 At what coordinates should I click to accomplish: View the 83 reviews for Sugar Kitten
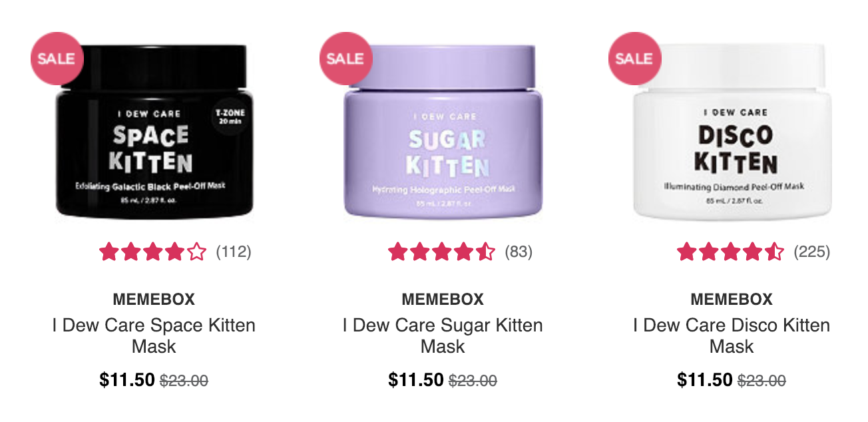click(519, 252)
